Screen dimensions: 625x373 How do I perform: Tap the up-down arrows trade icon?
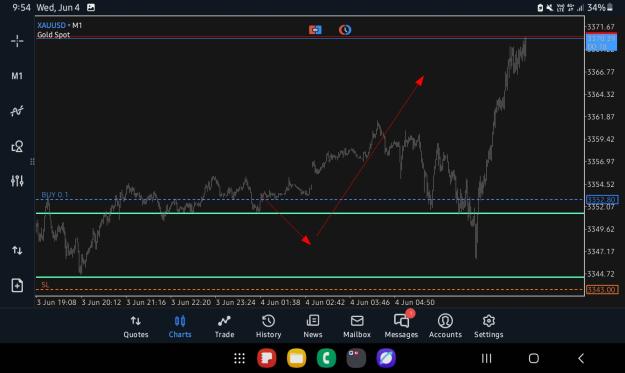(17, 250)
